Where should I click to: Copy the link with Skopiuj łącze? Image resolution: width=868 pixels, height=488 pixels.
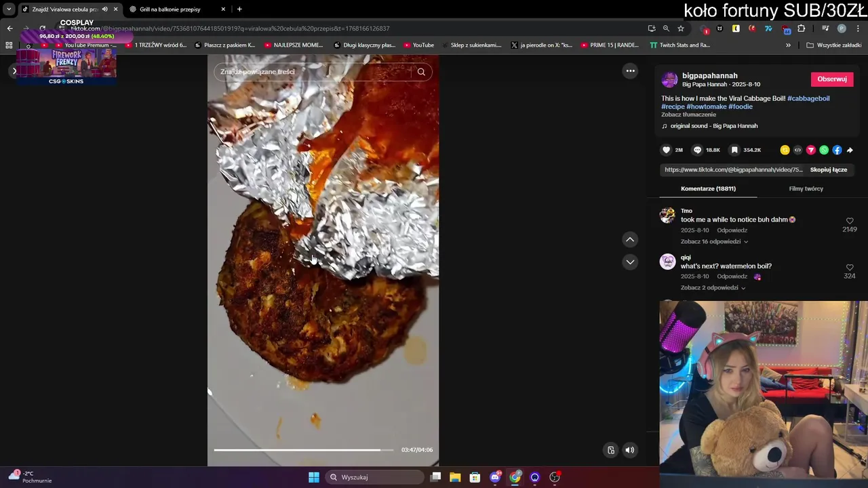click(829, 170)
